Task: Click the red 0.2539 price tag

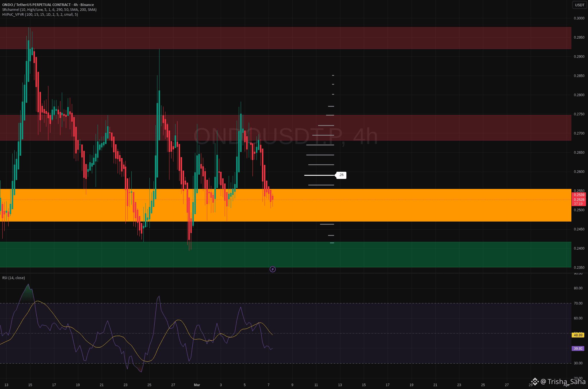Action: pos(579,195)
